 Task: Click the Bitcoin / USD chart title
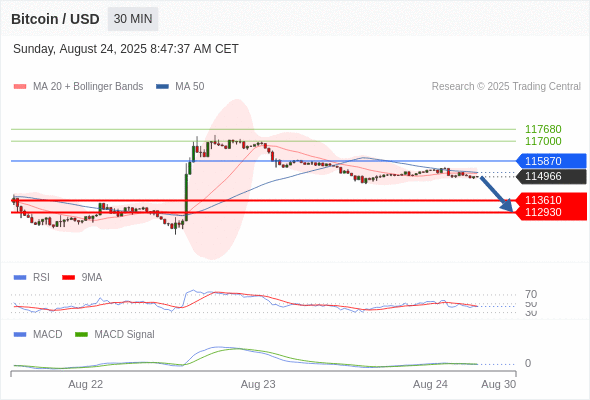pos(55,19)
